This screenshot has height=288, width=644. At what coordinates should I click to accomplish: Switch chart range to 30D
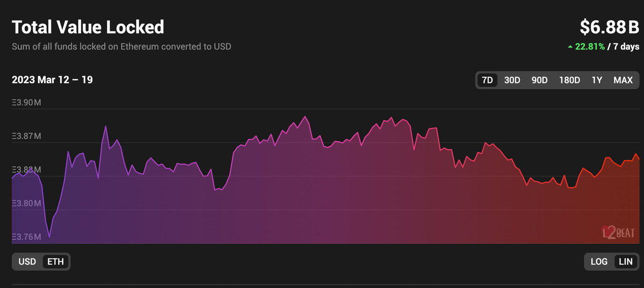click(x=512, y=80)
